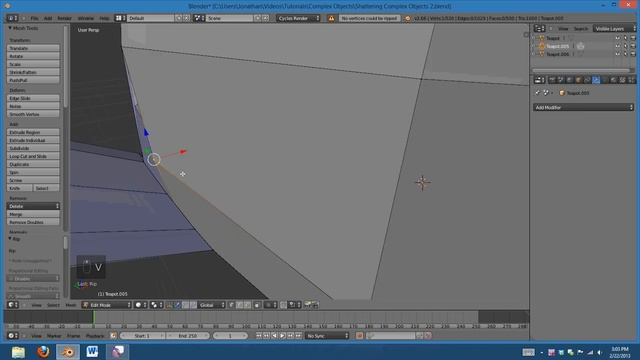Toggle the auto keyframe record button

tap(359, 336)
